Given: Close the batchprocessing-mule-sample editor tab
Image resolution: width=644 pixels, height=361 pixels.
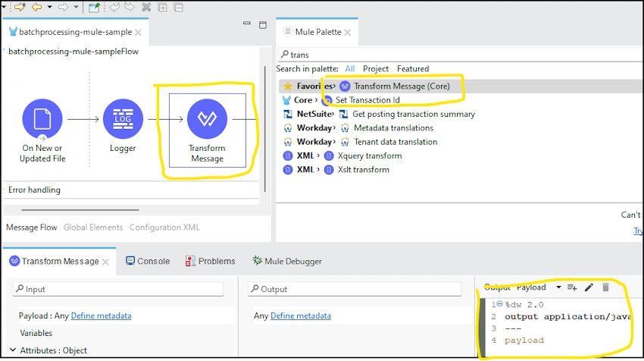Looking at the screenshot, I should click(x=139, y=32).
